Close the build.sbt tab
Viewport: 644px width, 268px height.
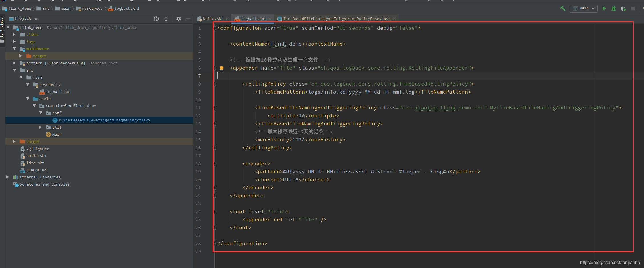(x=227, y=19)
